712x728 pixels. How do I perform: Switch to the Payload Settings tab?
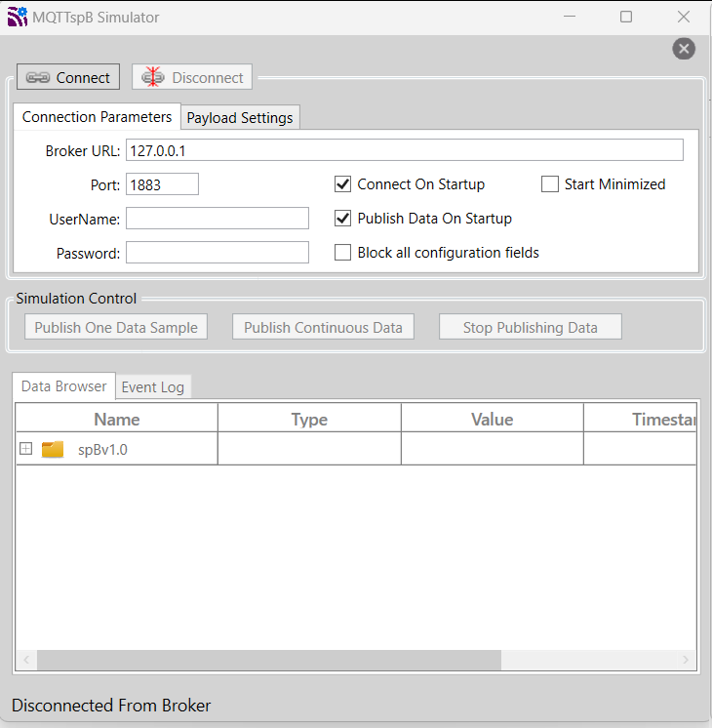tap(240, 117)
